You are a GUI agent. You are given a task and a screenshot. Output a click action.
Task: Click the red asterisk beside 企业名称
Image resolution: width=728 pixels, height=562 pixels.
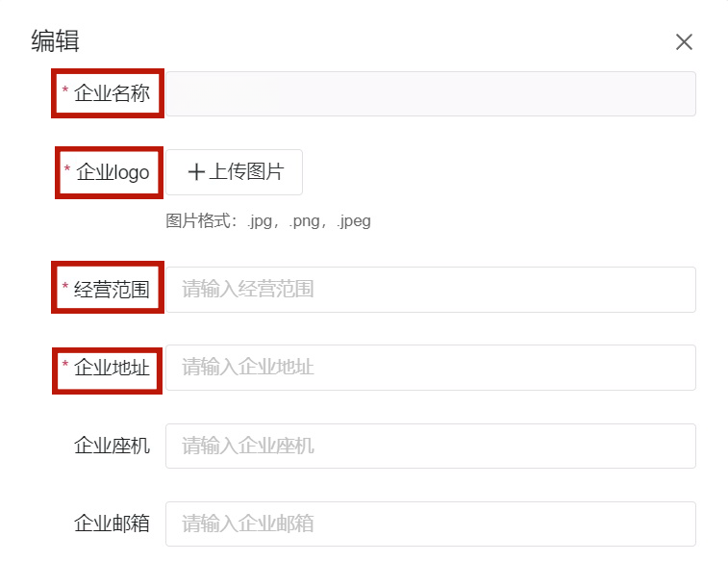point(65,93)
